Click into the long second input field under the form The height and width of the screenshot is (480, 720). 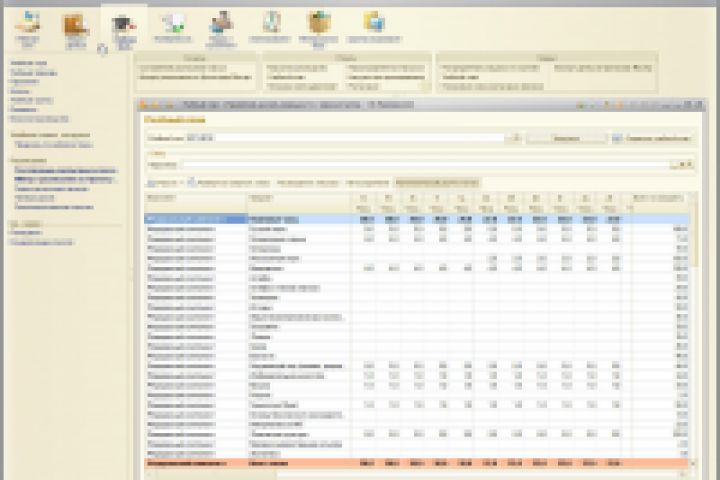[x=425, y=164]
